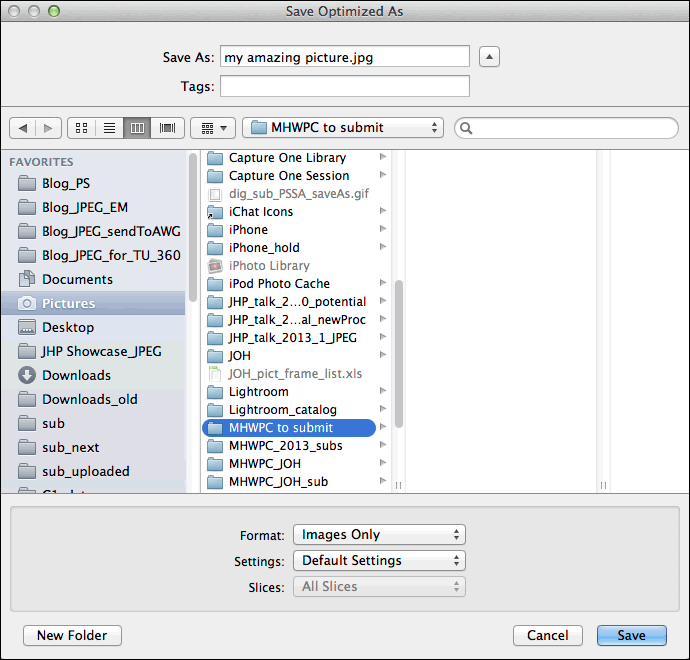Open the Settings dropdown
Image resolution: width=690 pixels, height=660 pixels.
pyautogui.click(x=379, y=561)
